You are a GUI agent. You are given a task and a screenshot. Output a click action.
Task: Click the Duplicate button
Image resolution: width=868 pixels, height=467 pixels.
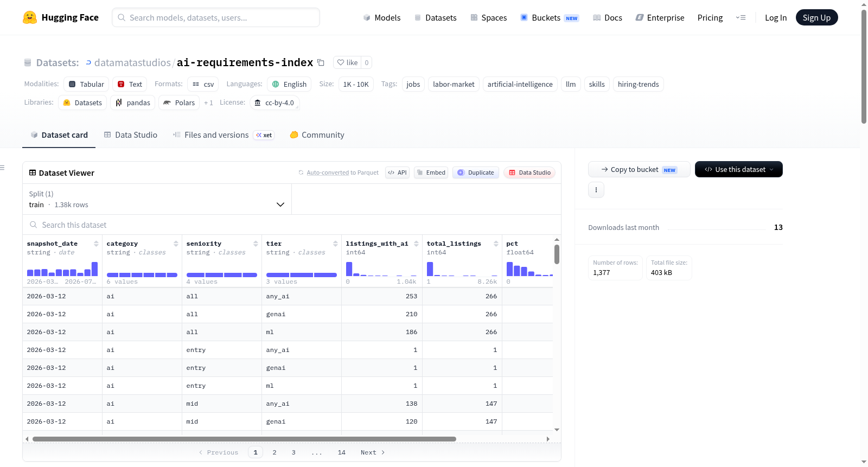point(476,172)
